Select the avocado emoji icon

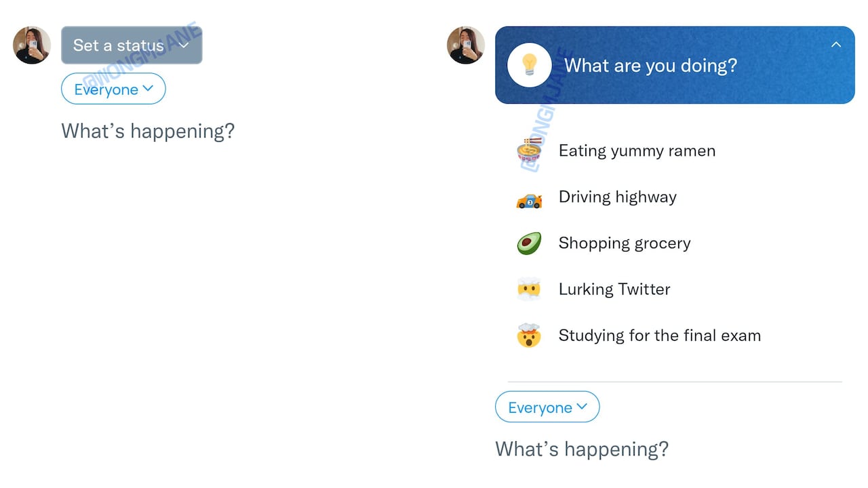[x=529, y=243]
